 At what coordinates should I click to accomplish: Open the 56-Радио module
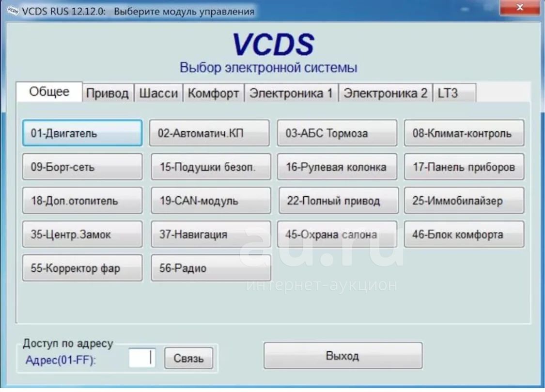211,268
